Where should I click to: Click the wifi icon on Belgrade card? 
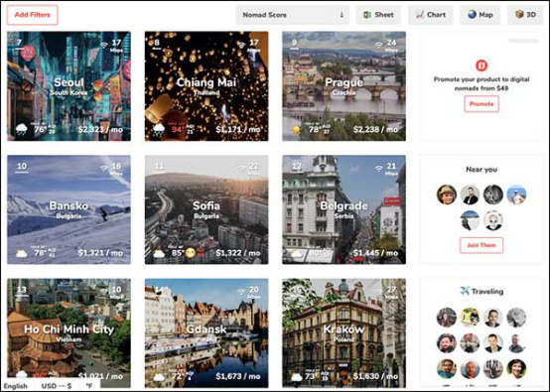(x=379, y=169)
